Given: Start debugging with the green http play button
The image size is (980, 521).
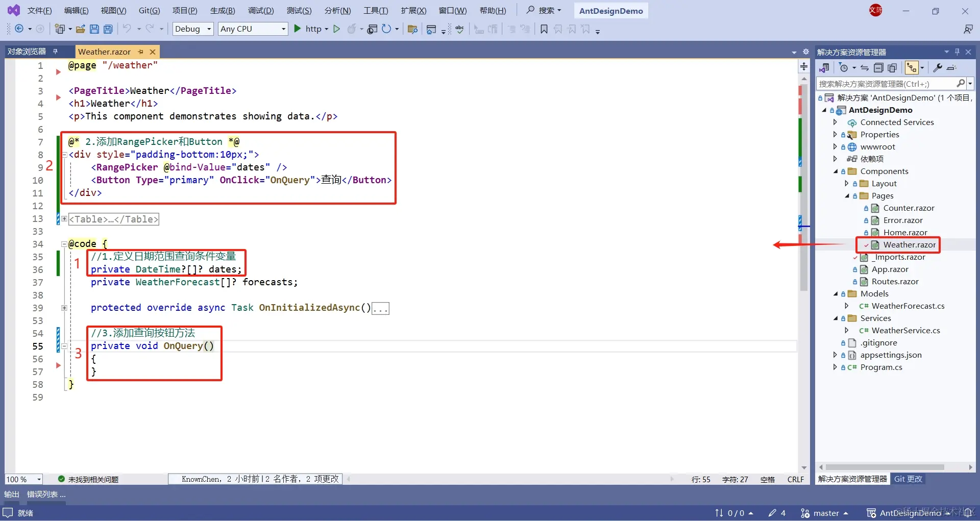Looking at the screenshot, I should (298, 29).
